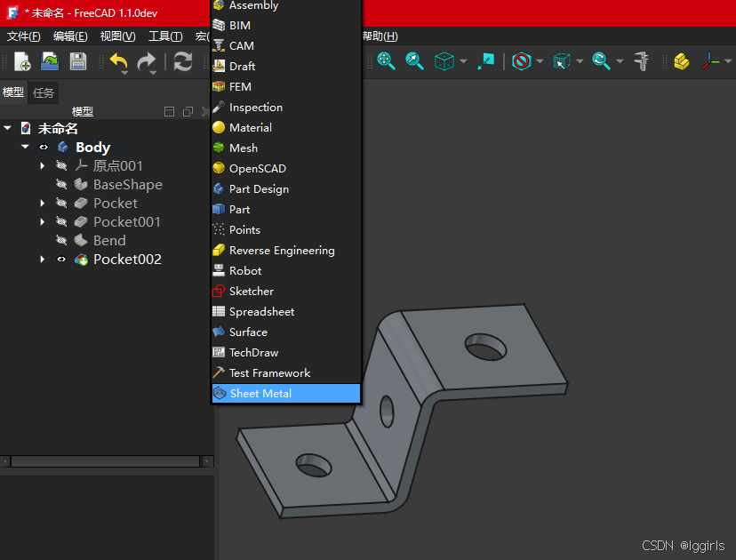Viewport: 736px width, 560px height.
Task: Click the BaseShape feature icon
Action: 81,185
